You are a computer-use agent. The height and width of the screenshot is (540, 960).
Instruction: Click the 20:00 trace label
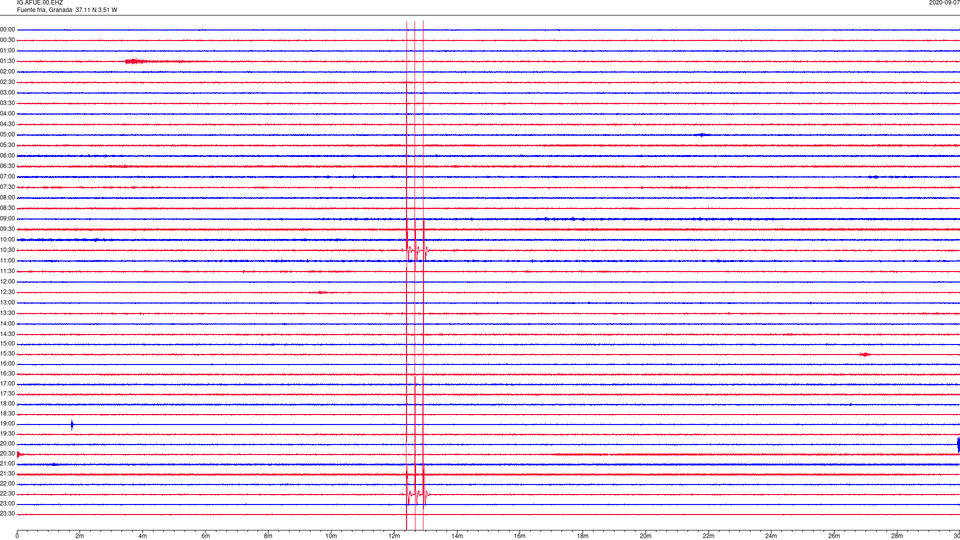(7, 443)
